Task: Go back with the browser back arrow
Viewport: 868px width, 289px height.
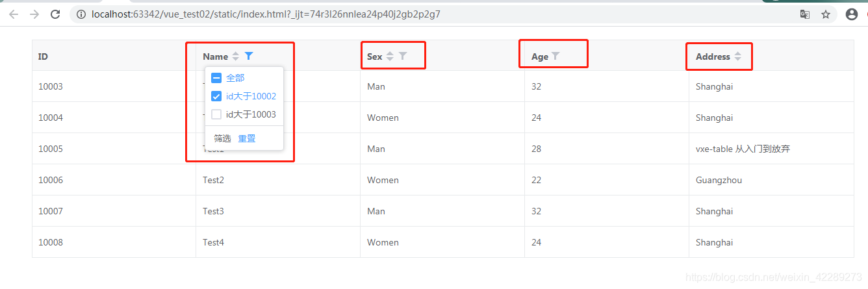Action: [14, 14]
